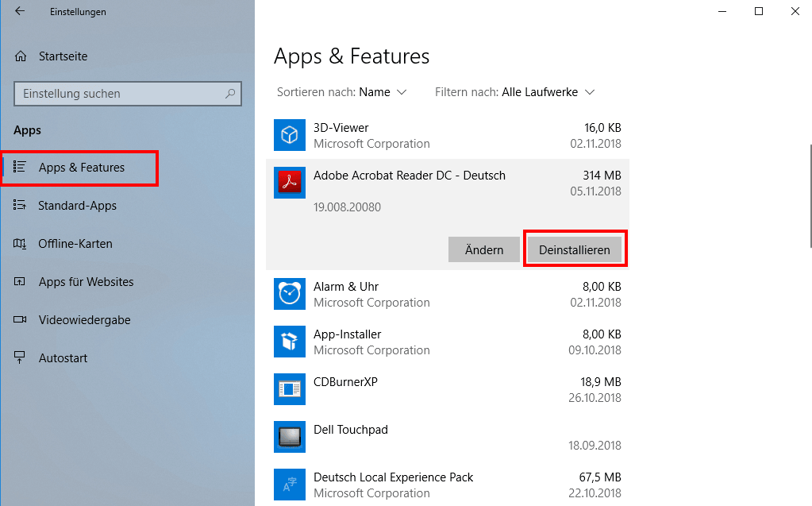
Task: Select the Alarm & Uhr clock icon
Action: (x=290, y=294)
